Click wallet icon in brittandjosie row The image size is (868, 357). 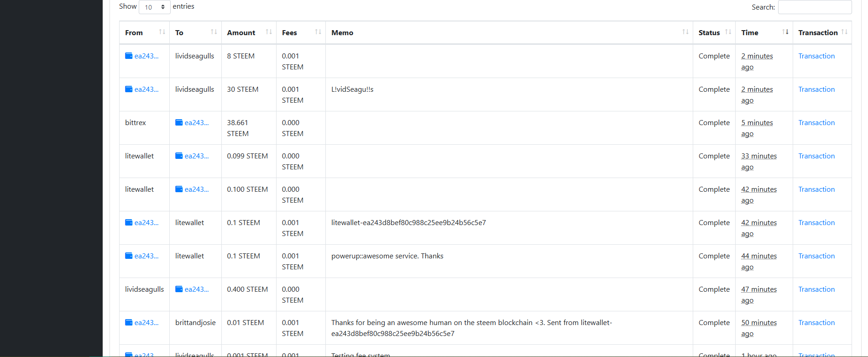(x=129, y=323)
